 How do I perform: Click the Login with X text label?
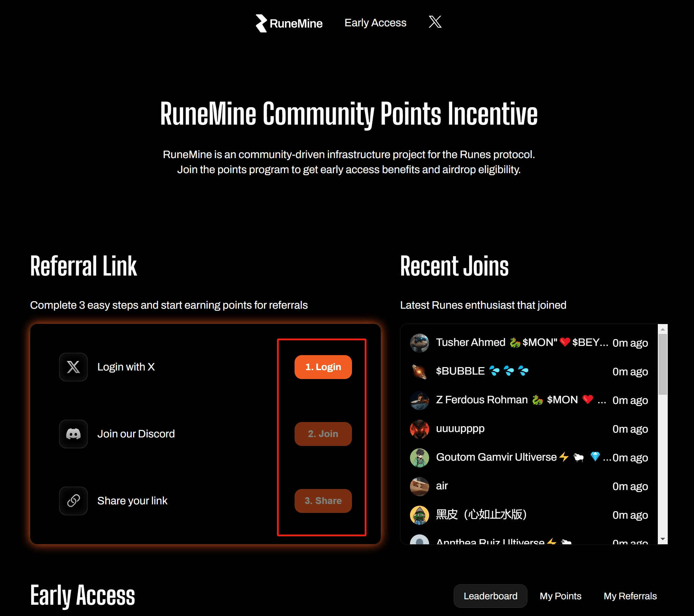126,367
